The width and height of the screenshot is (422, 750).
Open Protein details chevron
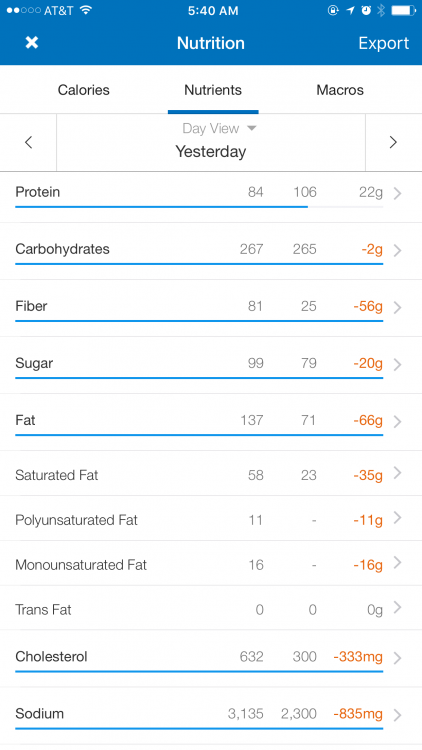[397, 193]
